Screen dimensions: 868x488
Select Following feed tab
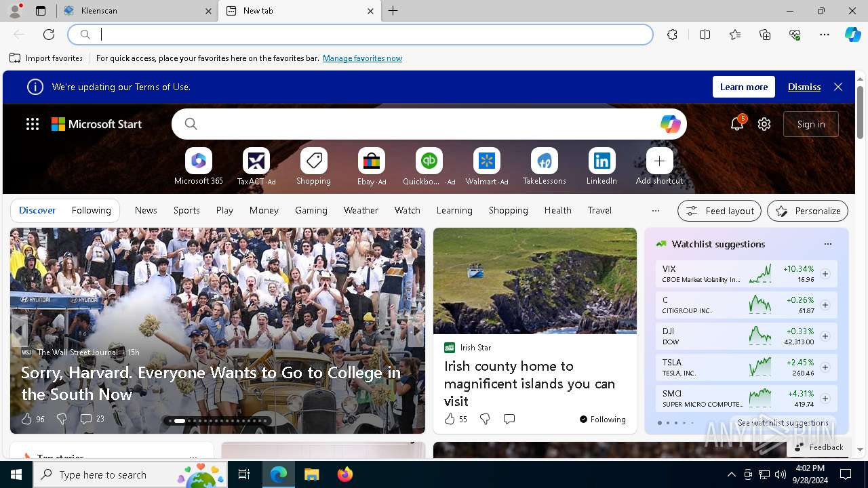(91, 210)
